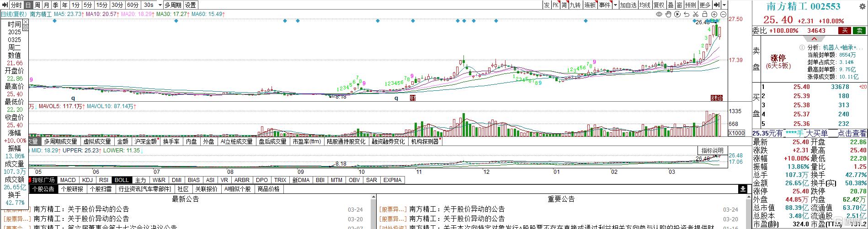Select the 15分 period
Image resolution: width=868 pixels, height=229 pixels.
coord(102,5)
